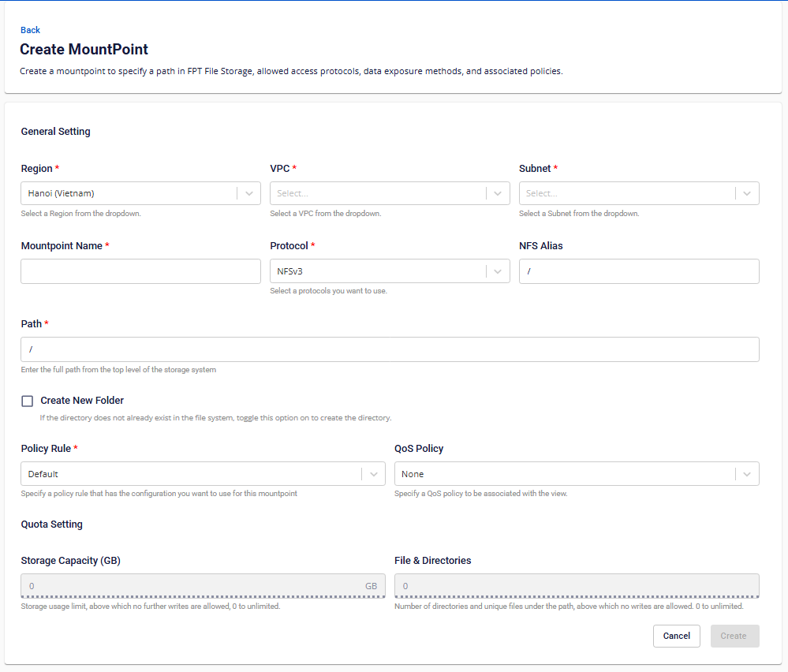This screenshot has height=672, width=788.
Task: Click the chevron arrow of Region dropdown
Action: coord(249,193)
